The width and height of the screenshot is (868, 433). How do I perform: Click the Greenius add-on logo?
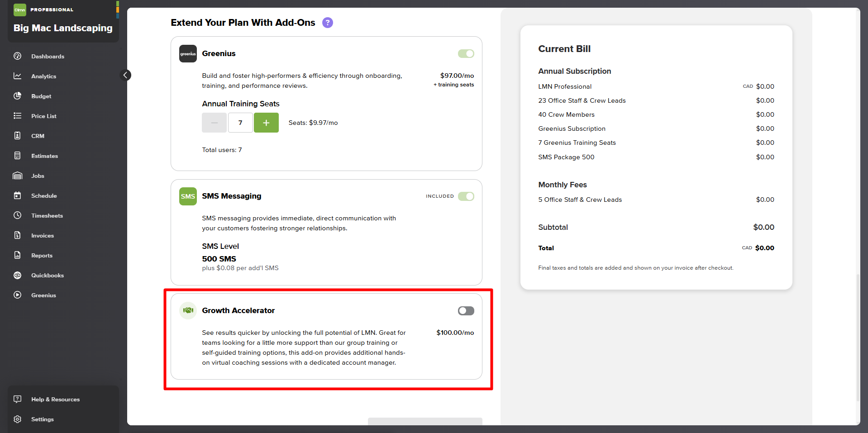[x=188, y=53]
